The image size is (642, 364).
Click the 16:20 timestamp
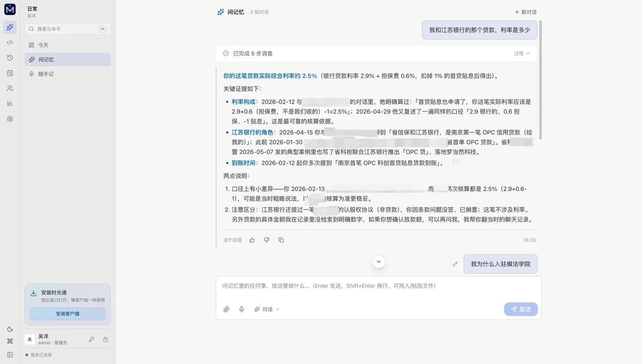pyautogui.click(x=530, y=240)
